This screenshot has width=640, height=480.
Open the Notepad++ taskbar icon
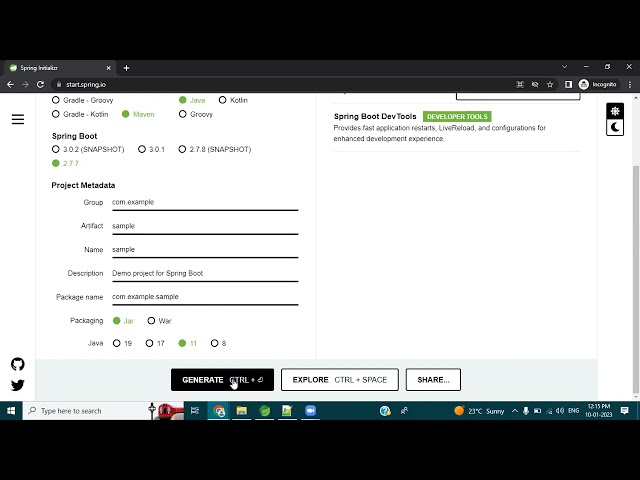coord(287,411)
